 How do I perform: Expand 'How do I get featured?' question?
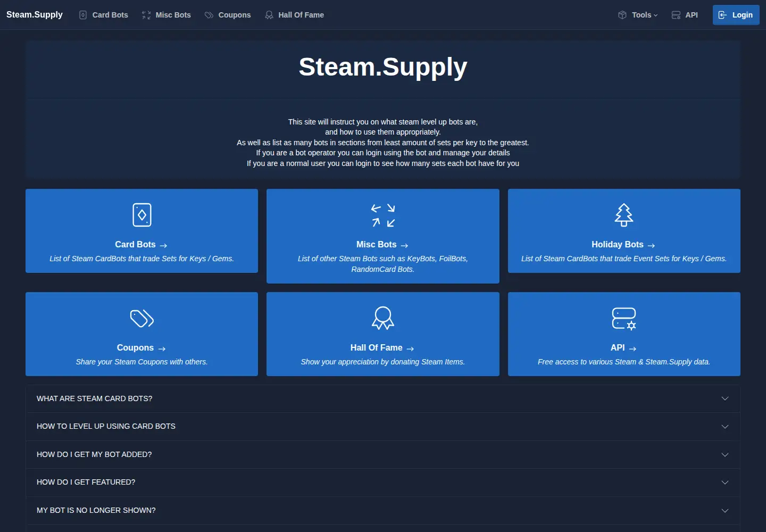point(383,483)
